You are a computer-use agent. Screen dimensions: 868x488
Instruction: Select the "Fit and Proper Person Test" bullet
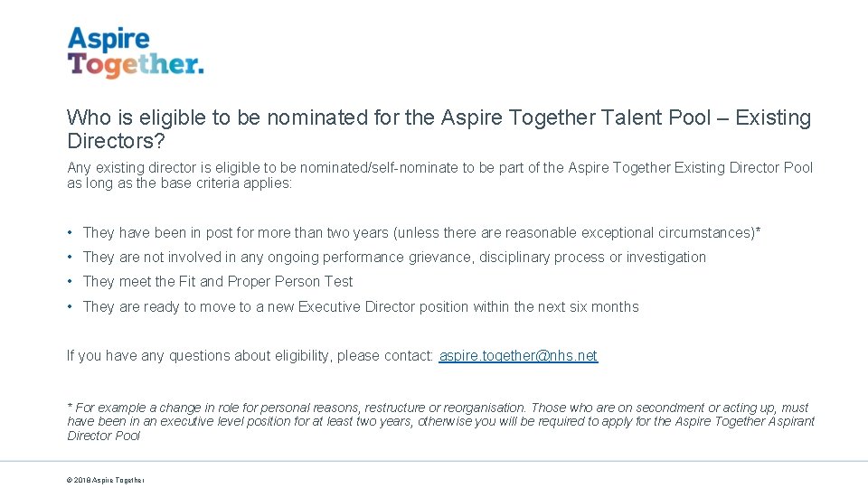(218, 282)
